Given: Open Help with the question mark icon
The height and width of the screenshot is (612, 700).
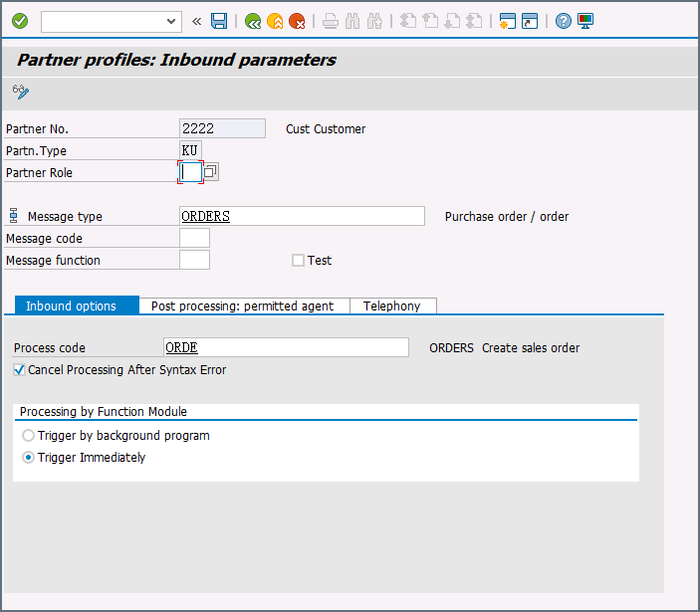Looking at the screenshot, I should (x=563, y=21).
